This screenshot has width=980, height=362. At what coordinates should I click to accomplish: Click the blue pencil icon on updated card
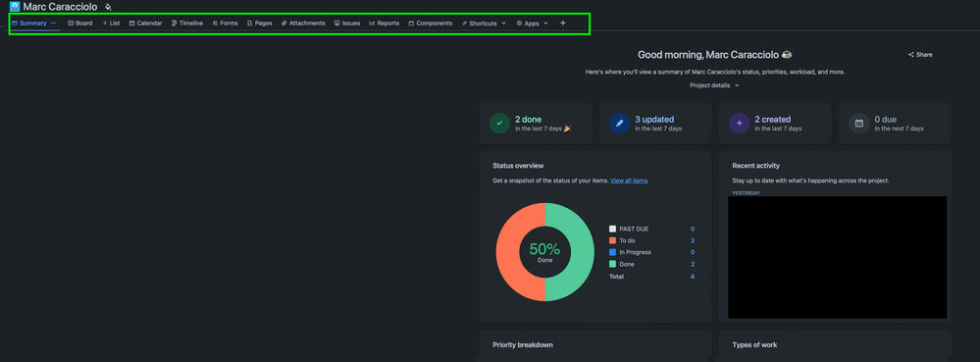click(619, 124)
